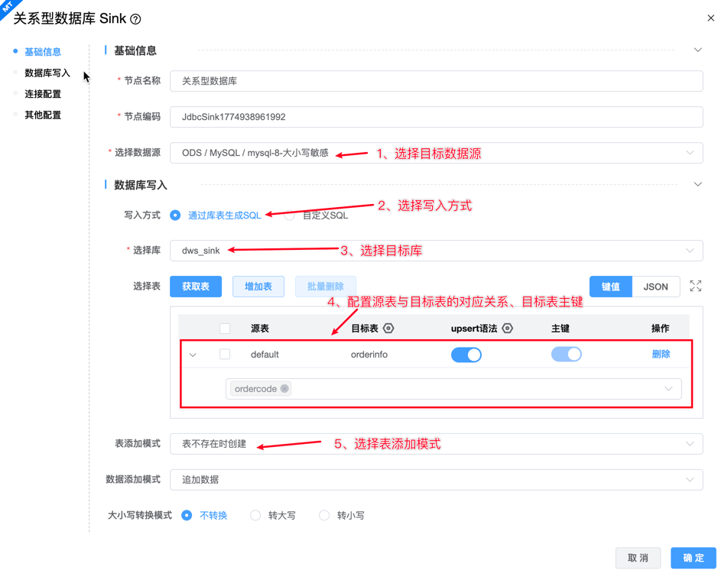Collapse the default table row

click(x=193, y=355)
